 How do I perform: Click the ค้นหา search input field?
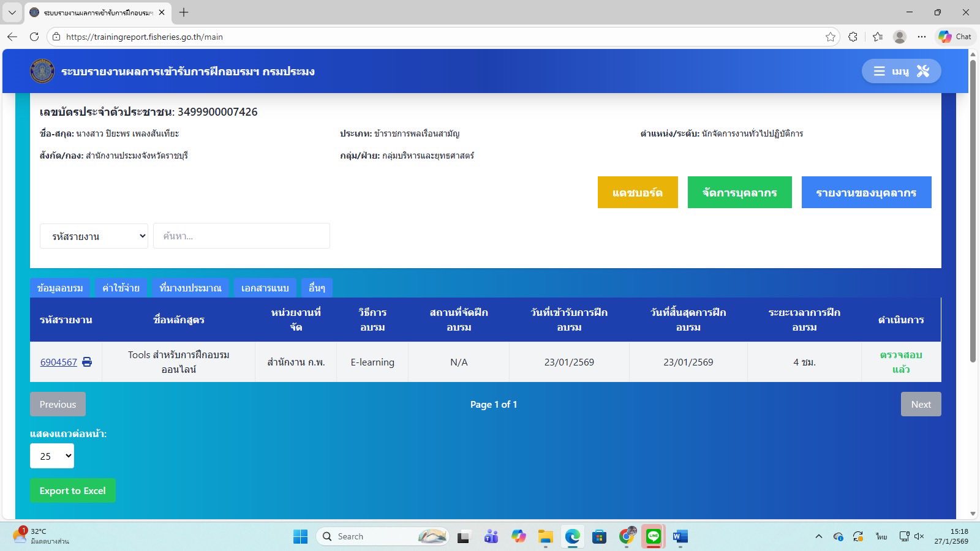[x=241, y=236]
